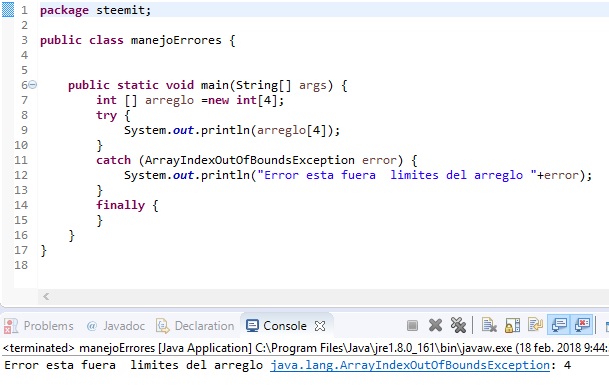Click line number 18 in the gutter
Screen dimensions: 609x388
point(21,265)
